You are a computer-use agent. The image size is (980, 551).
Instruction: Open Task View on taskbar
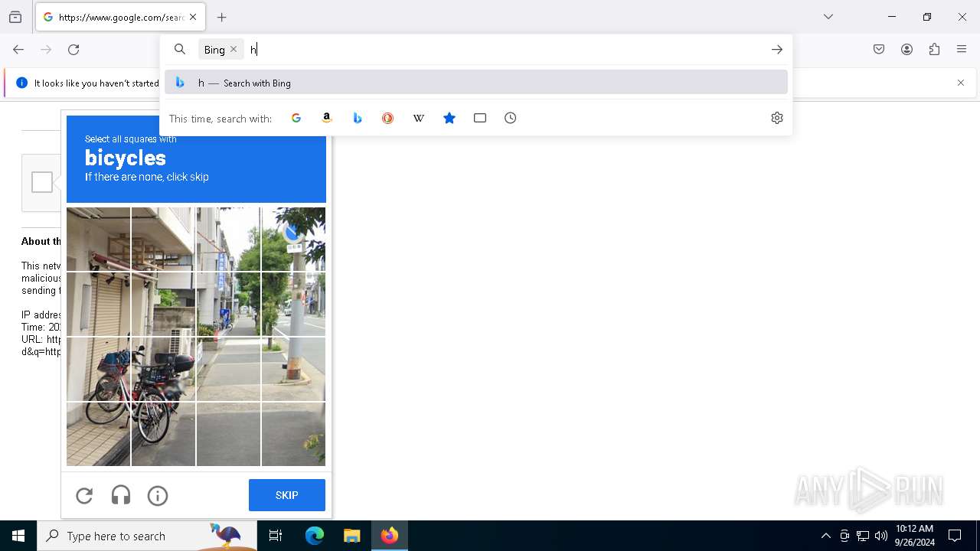point(276,536)
